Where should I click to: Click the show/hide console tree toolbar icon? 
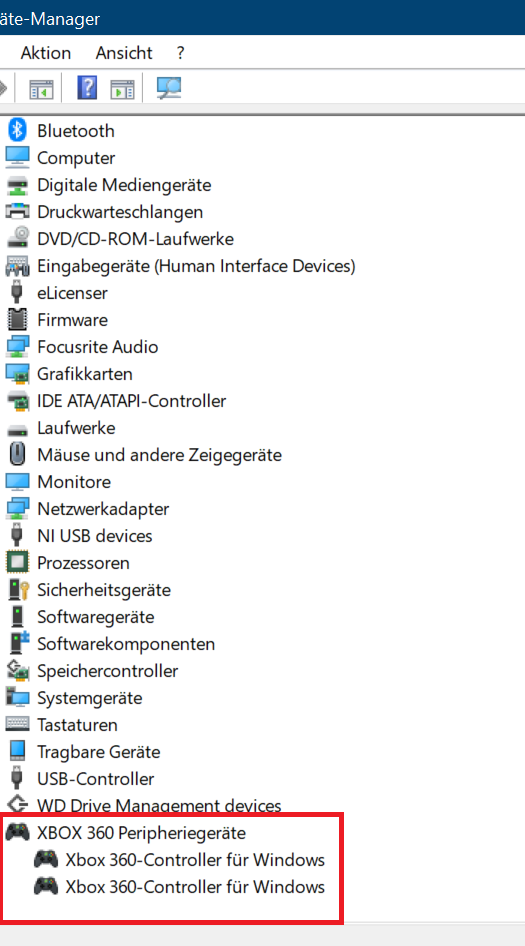42,88
